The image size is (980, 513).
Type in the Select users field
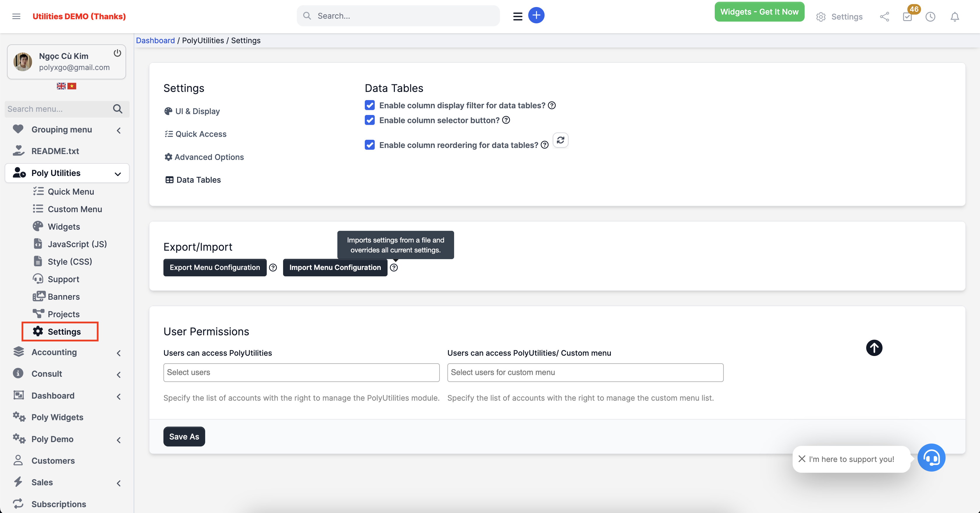coord(301,373)
